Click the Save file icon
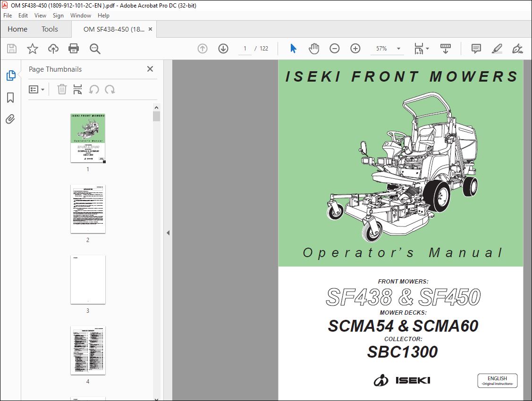Screen dimensions: 532x401 pyautogui.click(x=12, y=49)
